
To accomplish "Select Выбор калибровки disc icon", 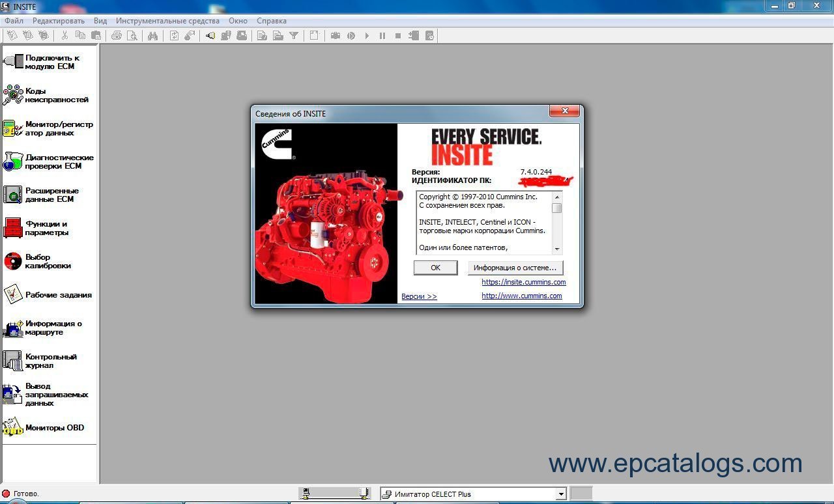I will click(x=13, y=261).
